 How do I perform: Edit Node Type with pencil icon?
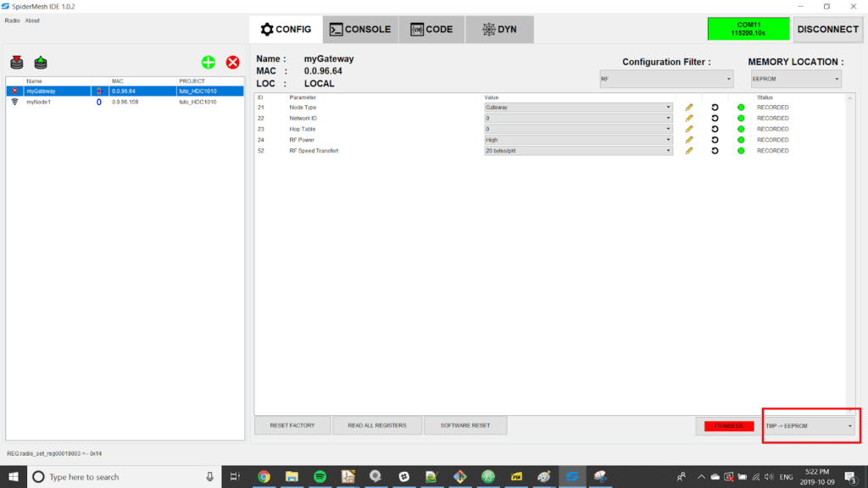tap(688, 108)
